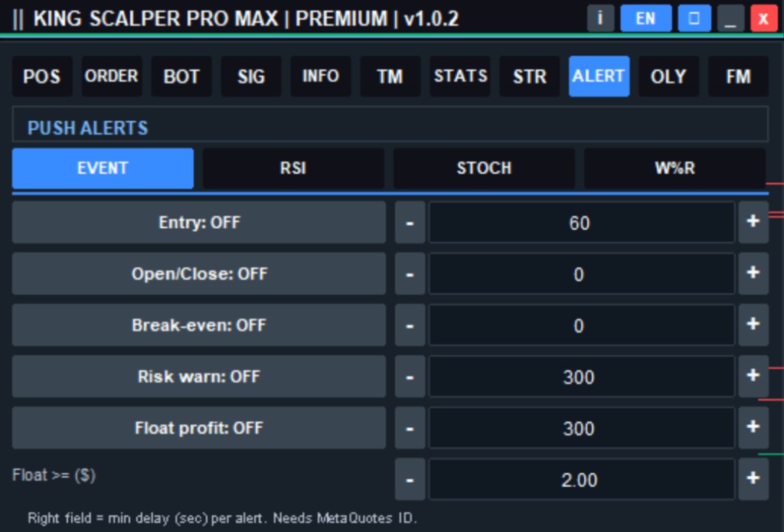Select the INFO tab

[321, 77]
